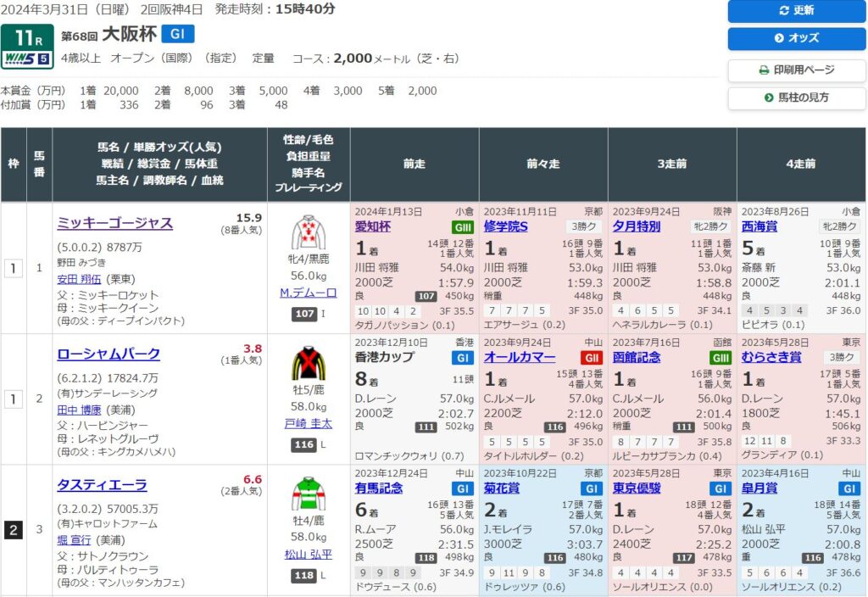Click the GI badge next to 菊花賞
This screenshot has width=868, height=597.
coord(592,488)
